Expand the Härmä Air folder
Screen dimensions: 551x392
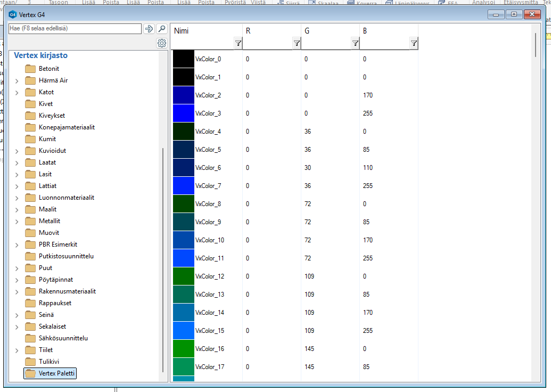[17, 81]
